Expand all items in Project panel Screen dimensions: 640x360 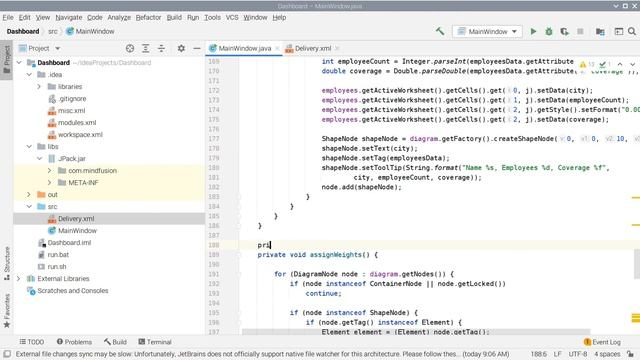[146, 48]
